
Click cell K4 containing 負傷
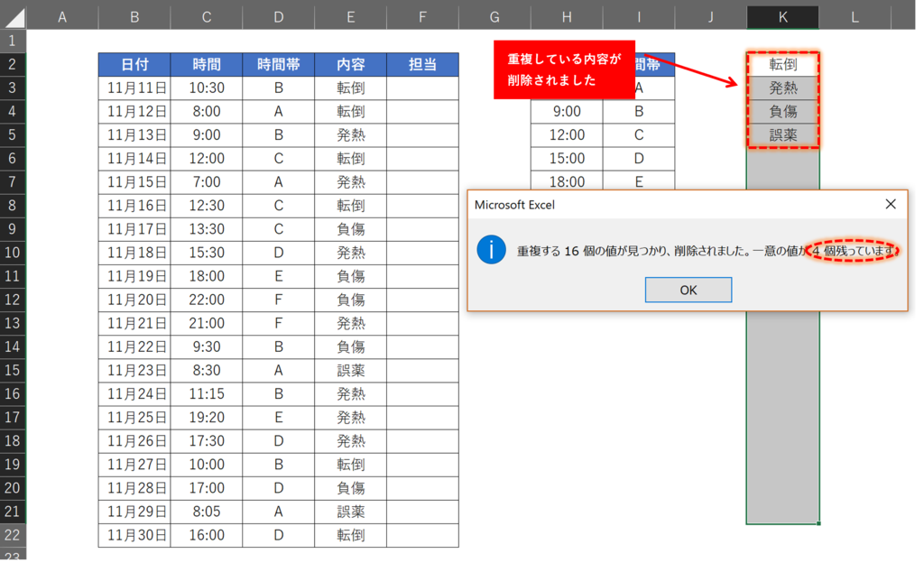pyautogui.click(x=782, y=112)
